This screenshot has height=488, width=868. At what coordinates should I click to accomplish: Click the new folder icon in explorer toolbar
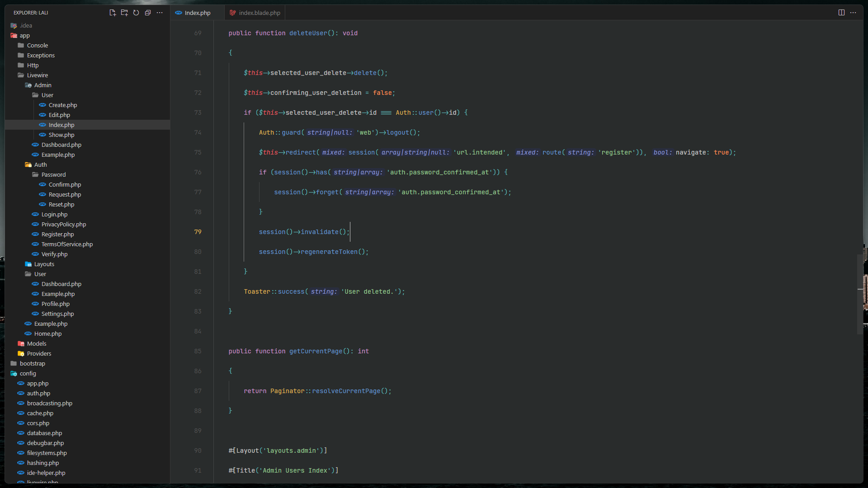click(x=123, y=13)
